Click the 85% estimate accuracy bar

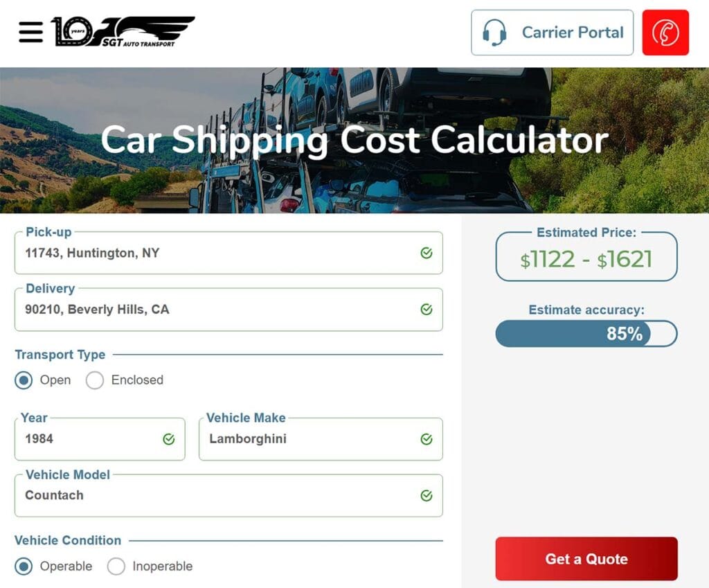586,333
